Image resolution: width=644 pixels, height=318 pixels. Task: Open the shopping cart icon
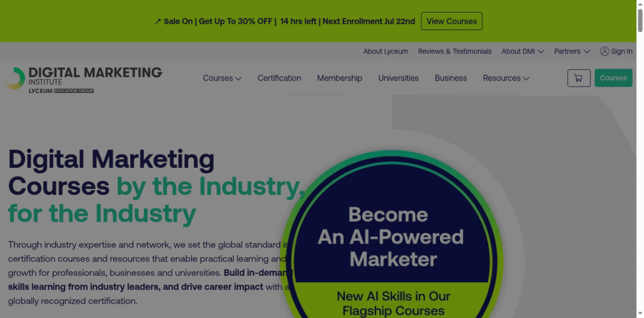(579, 78)
